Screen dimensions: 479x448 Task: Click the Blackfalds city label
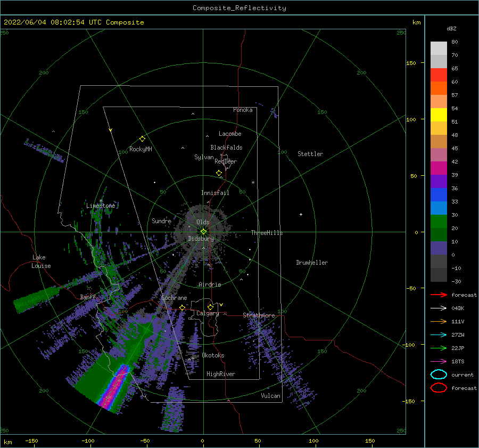pos(226,148)
